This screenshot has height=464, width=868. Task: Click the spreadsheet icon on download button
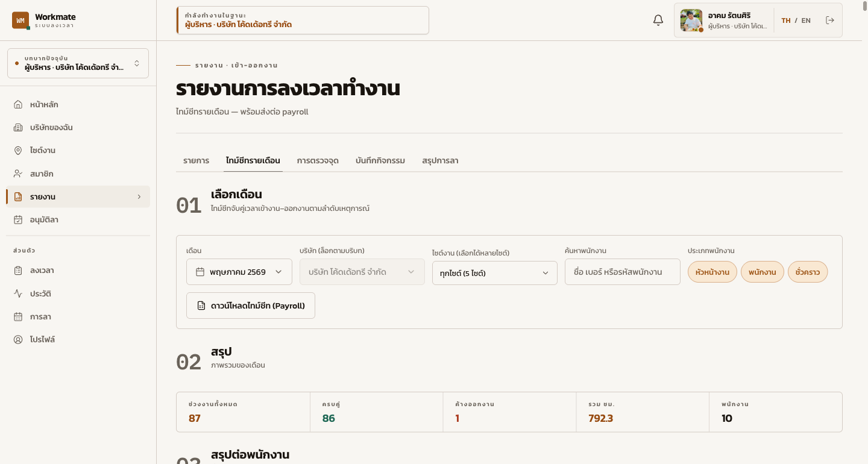tap(201, 306)
